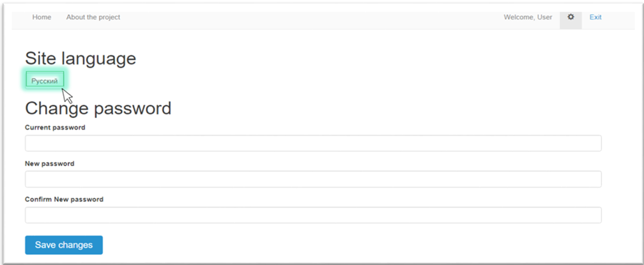The image size is (644, 265).
Task: Submit the password change form
Action: (x=64, y=245)
